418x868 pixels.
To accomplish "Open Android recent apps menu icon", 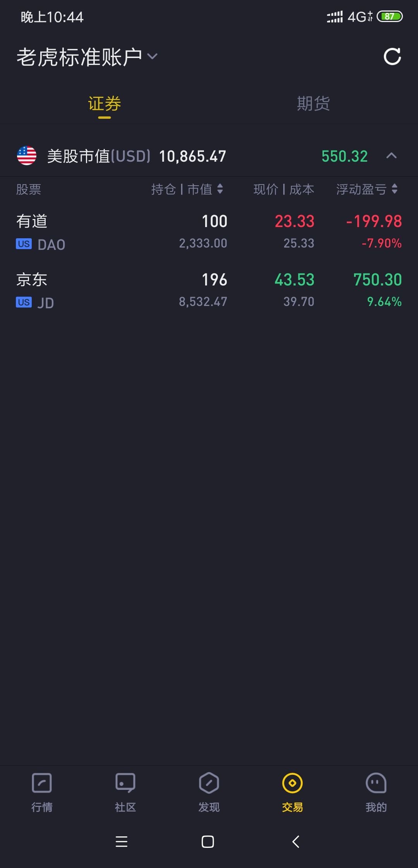I will [x=122, y=842].
